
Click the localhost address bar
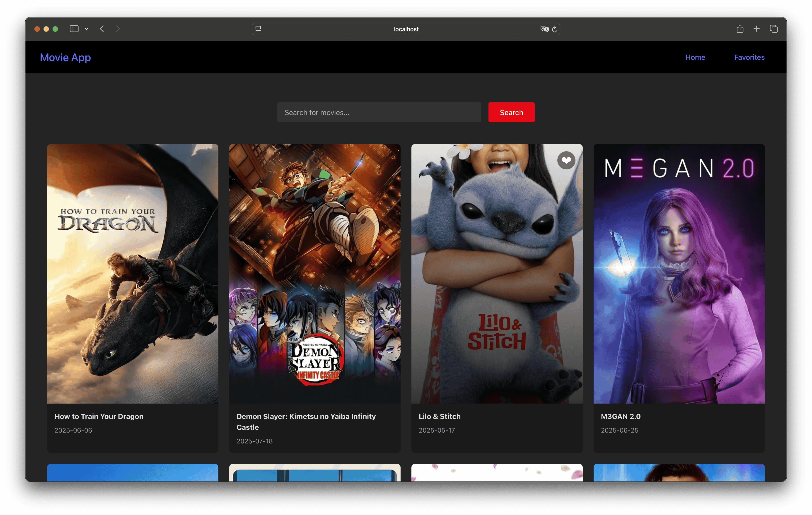point(406,29)
